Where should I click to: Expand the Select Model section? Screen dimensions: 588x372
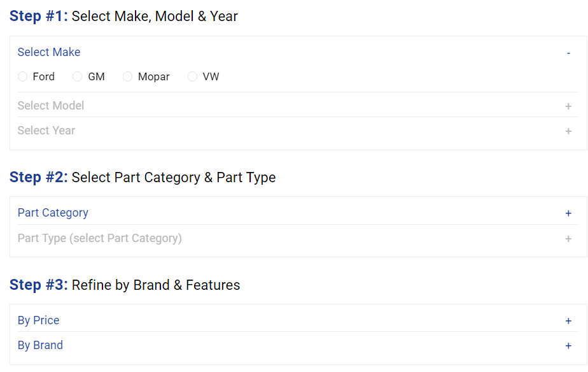point(51,106)
